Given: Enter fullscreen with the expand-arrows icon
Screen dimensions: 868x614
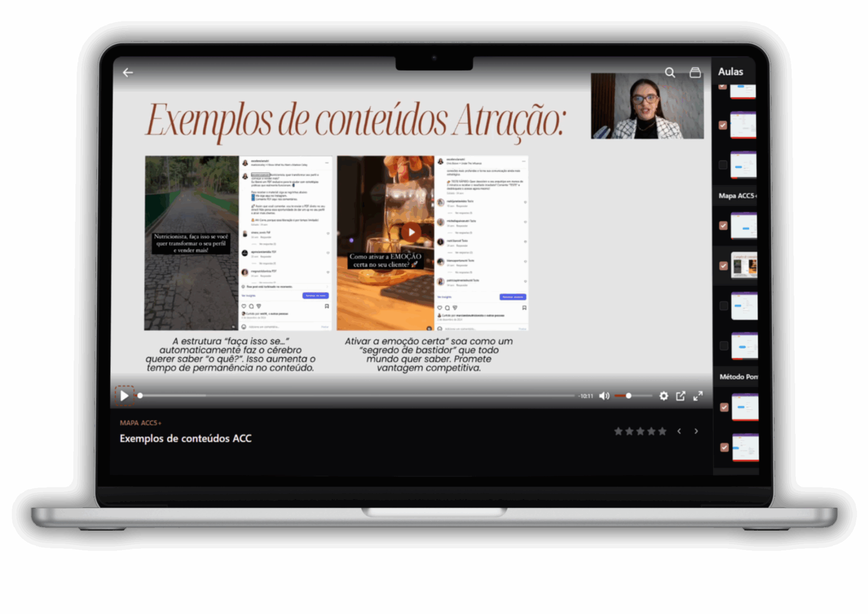Looking at the screenshot, I should coord(698,396).
